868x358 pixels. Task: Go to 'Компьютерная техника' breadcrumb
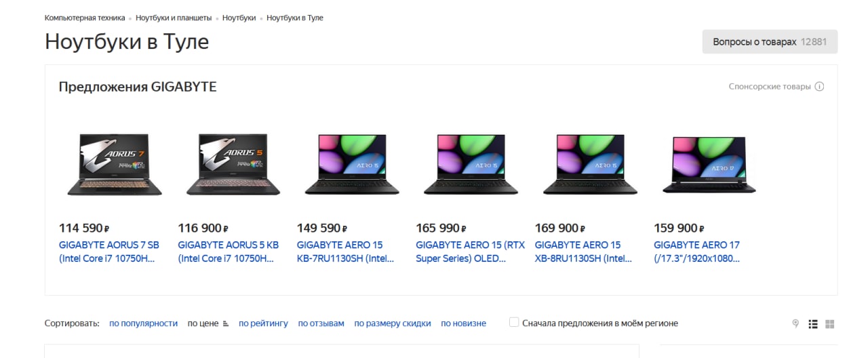(85, 18)
